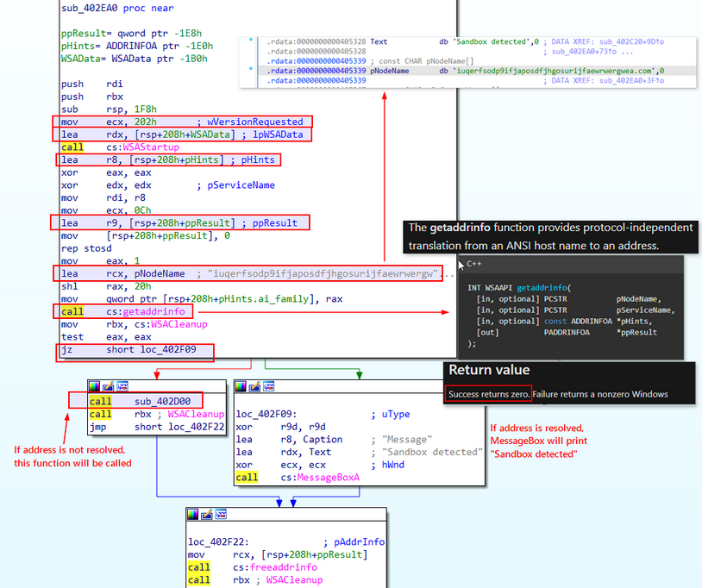The height and width of the screenshot is (588, 702).
Task: Select the 'xor r9d, r9d' instruction
Action: pyautogui.click(x=280, y=427)
